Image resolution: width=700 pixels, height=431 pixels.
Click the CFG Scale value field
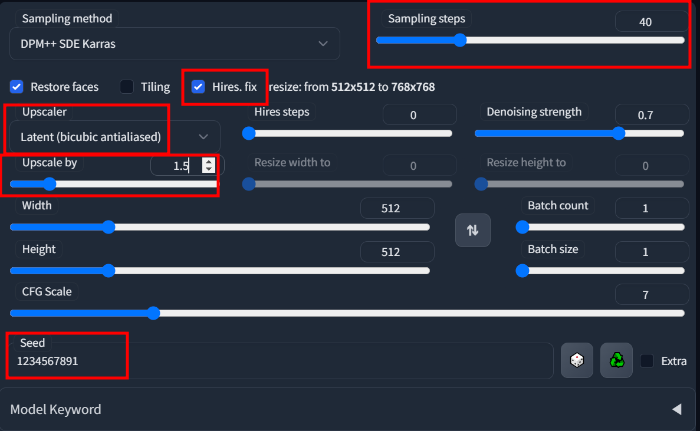pyautogui.click(x=651, y=295)
